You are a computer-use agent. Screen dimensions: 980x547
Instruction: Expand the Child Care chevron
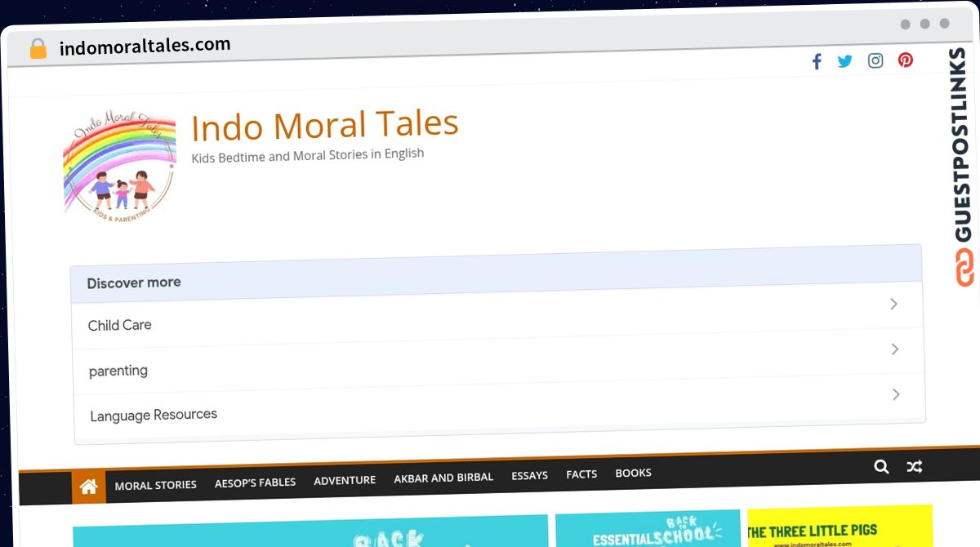(893, 304)
